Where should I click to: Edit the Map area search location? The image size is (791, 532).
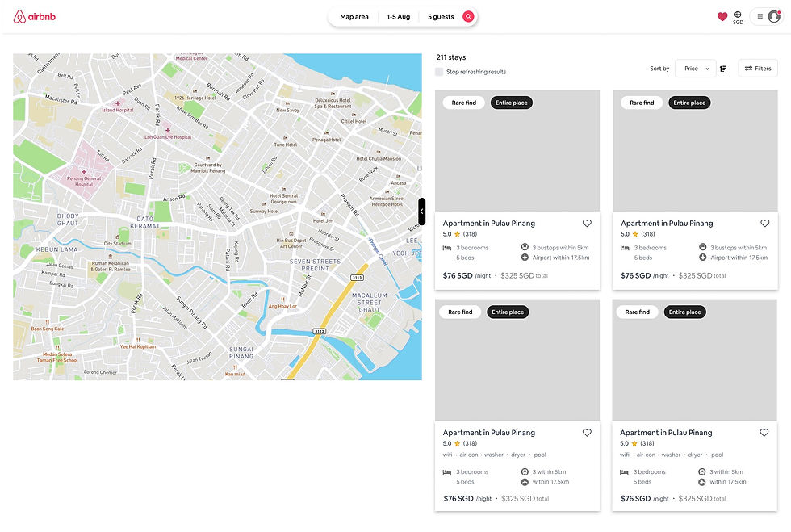[354, 17]
